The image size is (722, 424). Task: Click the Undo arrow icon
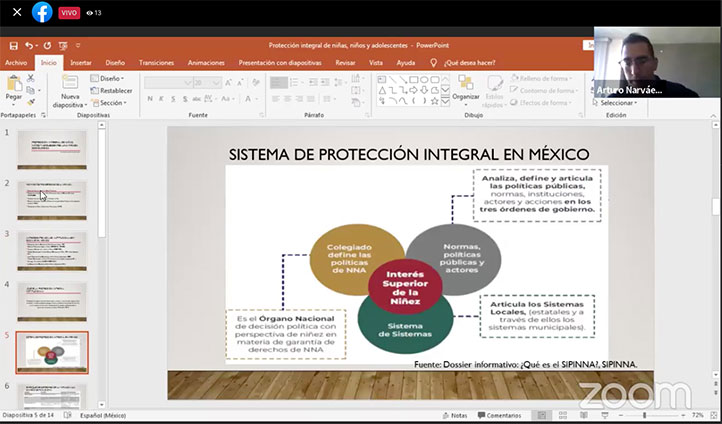tap(28, 45)
